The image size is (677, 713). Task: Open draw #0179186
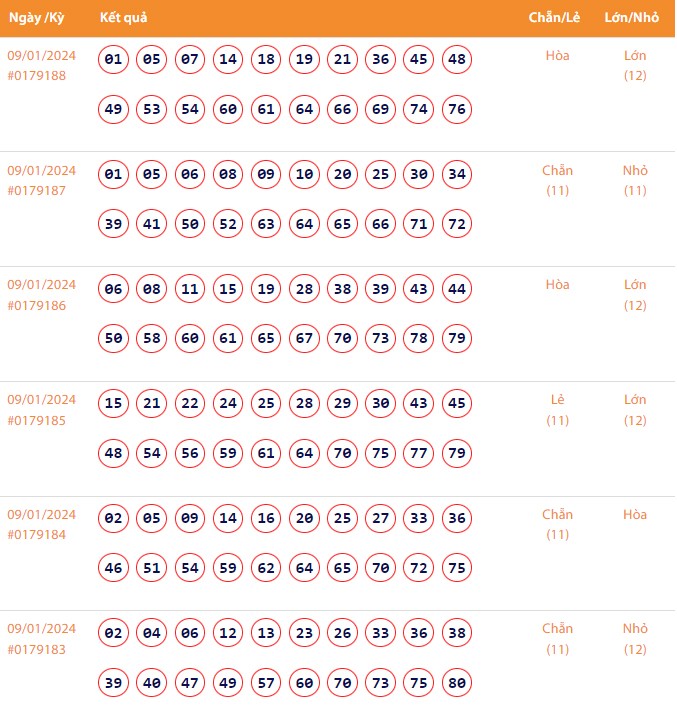point(36,305)
